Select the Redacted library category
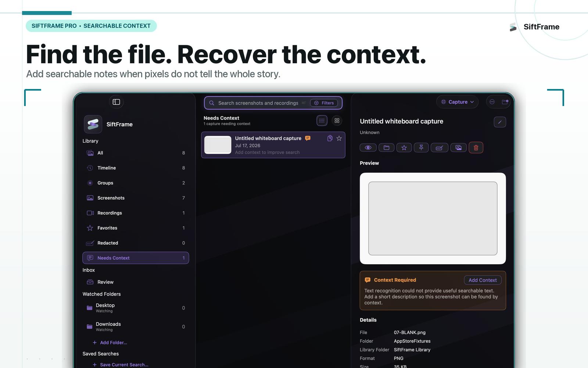 [136, 243]
